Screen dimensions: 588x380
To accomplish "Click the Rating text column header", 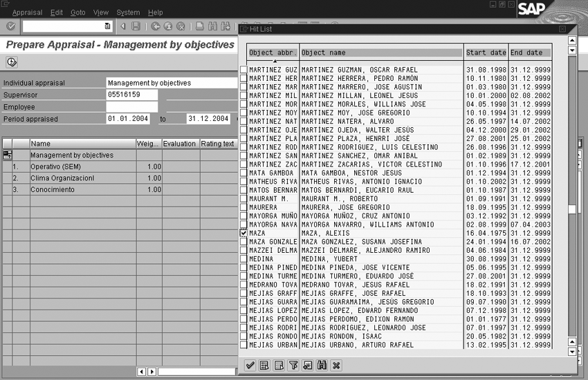I will pyautogui.click(x=219, y=144).
